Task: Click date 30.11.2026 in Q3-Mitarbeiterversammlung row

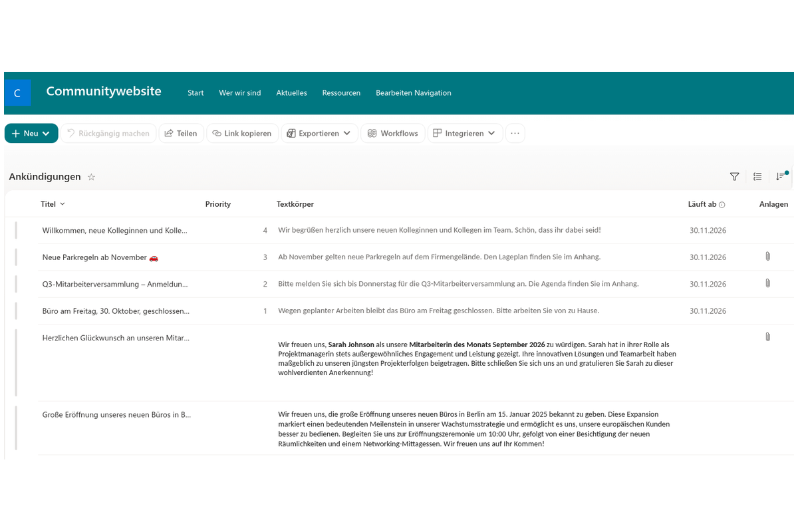Action: click(708, 284)
